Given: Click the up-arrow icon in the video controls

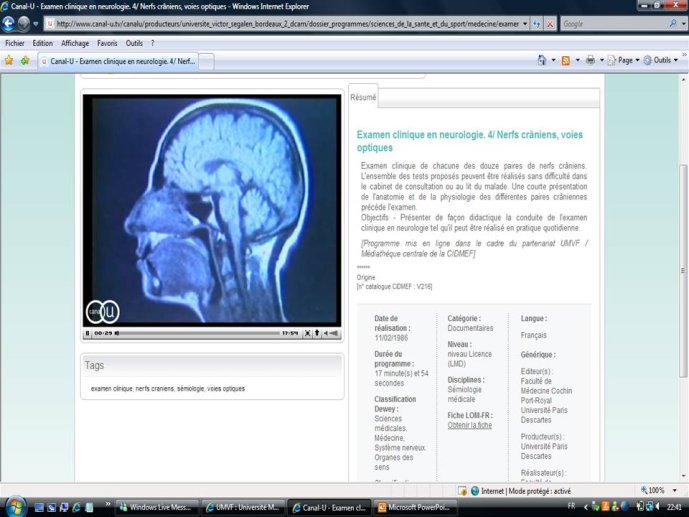Looking at the screenshot, I should (x=317, y=333).
